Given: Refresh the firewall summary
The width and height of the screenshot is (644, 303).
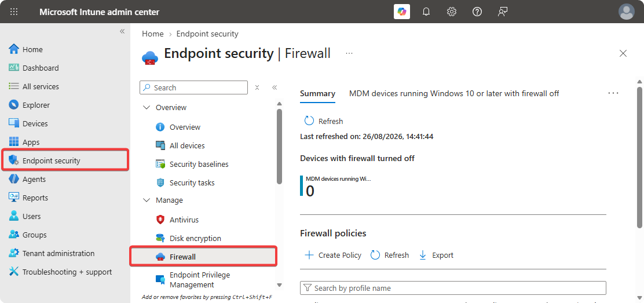Looking at the screenshot, I should point(323,121).
